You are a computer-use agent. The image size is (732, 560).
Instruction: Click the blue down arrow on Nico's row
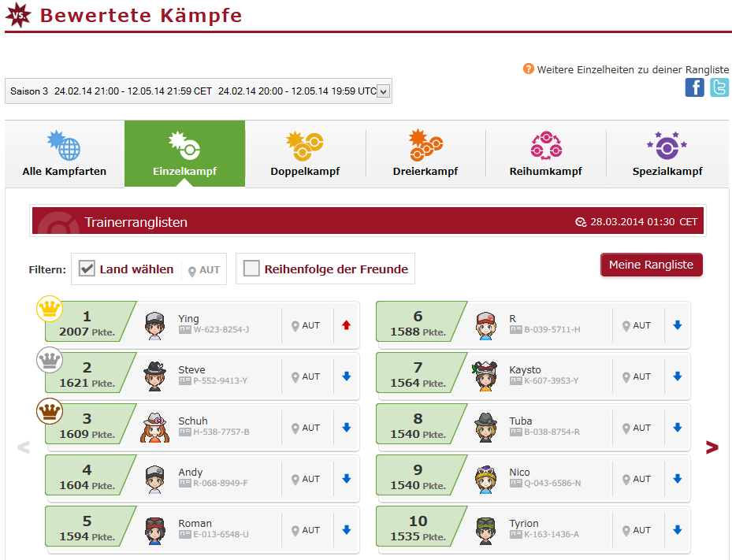pos(678,478)
